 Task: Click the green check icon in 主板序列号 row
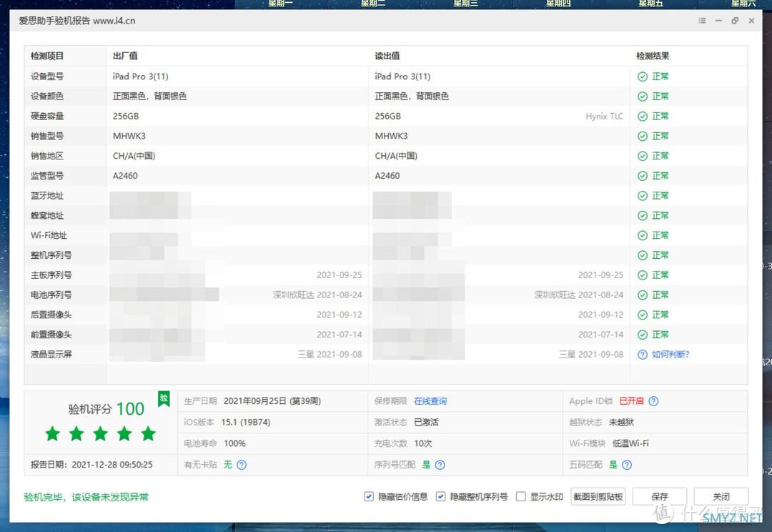pos(643,275)
